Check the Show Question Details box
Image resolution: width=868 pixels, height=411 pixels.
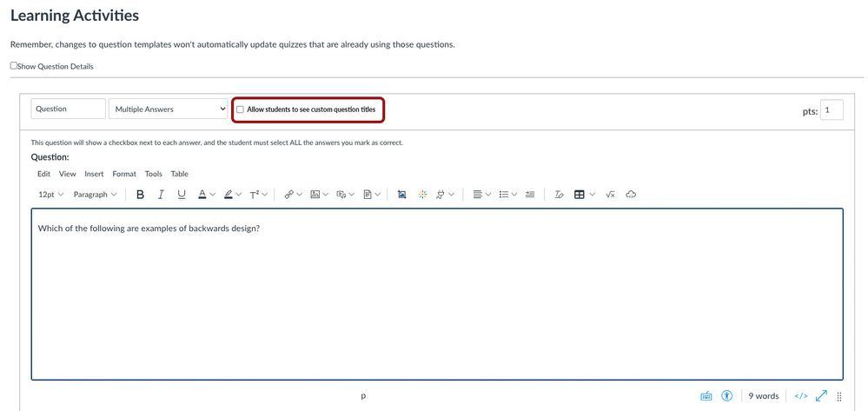click(x=14, y=66)
